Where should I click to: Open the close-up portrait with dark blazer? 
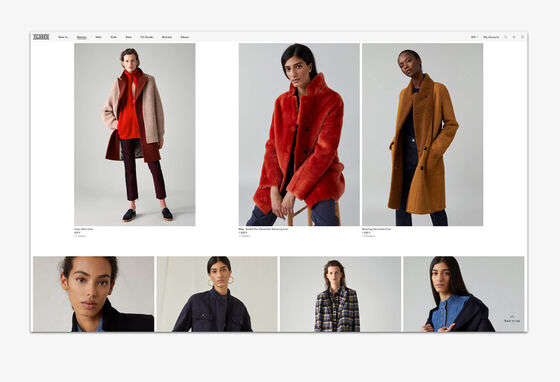pyautogui.click(x=94, y=294)
